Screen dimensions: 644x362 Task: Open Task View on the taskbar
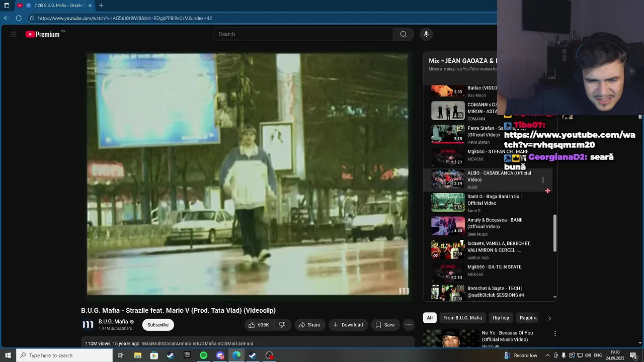pyautogui.click(x=121, y=355)
